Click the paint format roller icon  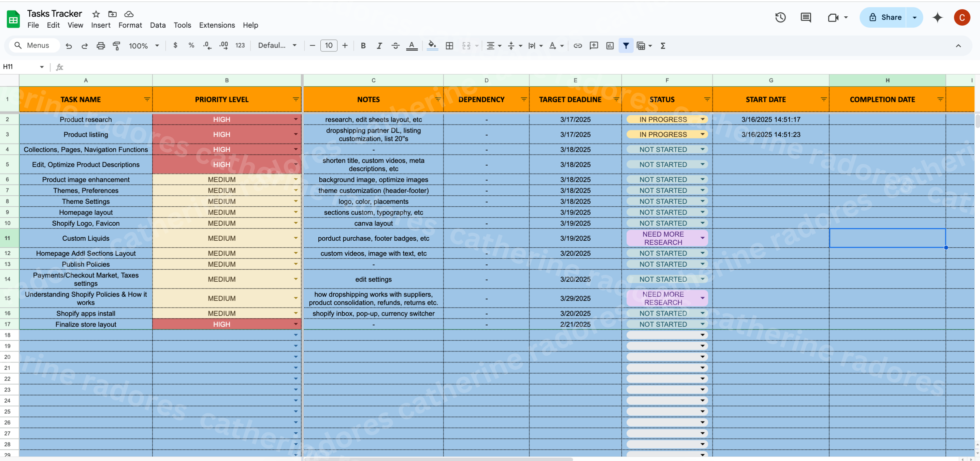point(117,46)
